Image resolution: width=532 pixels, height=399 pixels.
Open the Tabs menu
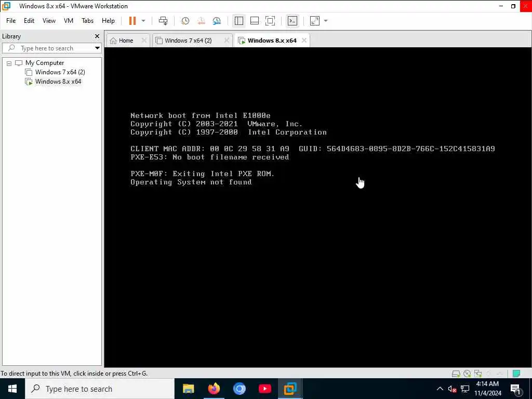tap(87, 21)
